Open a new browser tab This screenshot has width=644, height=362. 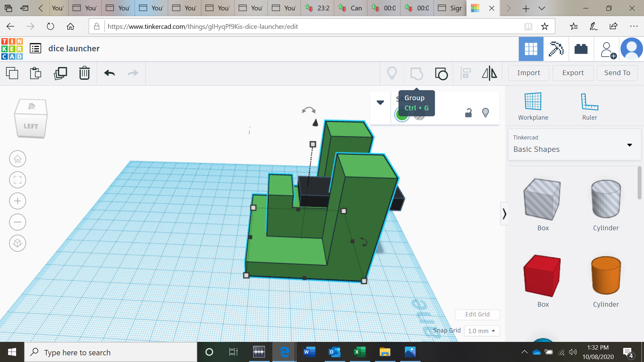(526, 8)
